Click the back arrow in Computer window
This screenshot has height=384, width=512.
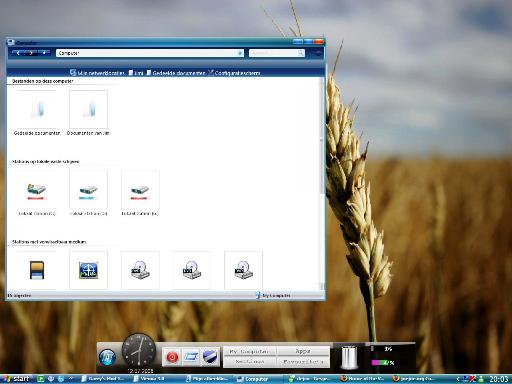[x=18, y=53]
